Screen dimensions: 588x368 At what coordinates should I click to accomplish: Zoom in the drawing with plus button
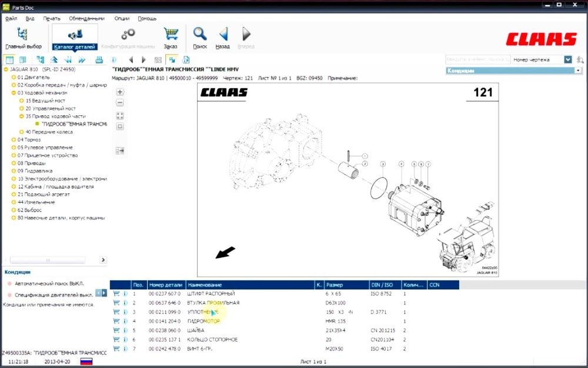(120, 92)
